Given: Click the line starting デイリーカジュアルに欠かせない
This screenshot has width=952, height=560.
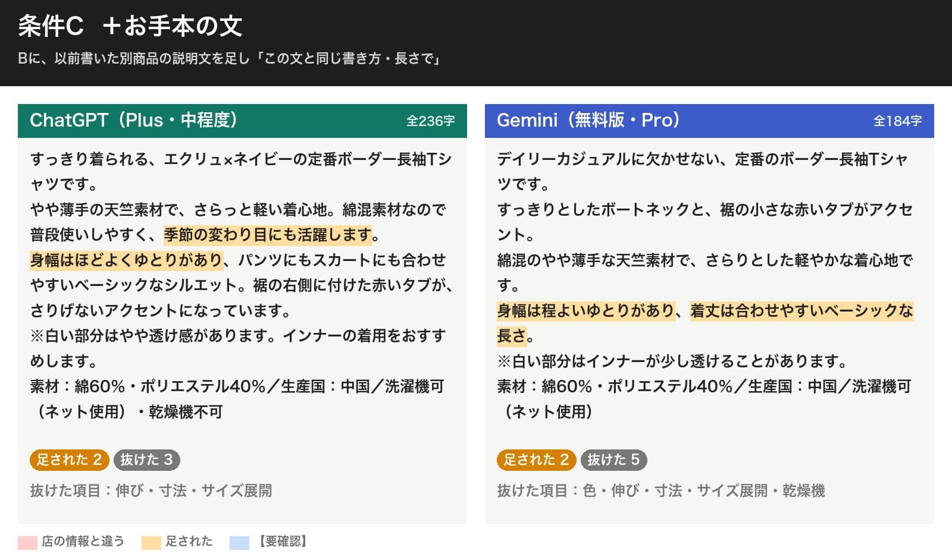Looking at the screenshot, I should (703, 159).
